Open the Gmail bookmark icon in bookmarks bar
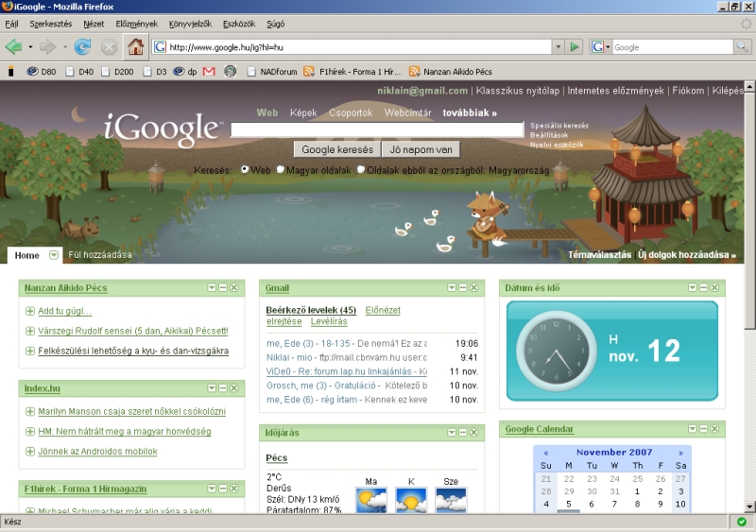 pos(209,72)
